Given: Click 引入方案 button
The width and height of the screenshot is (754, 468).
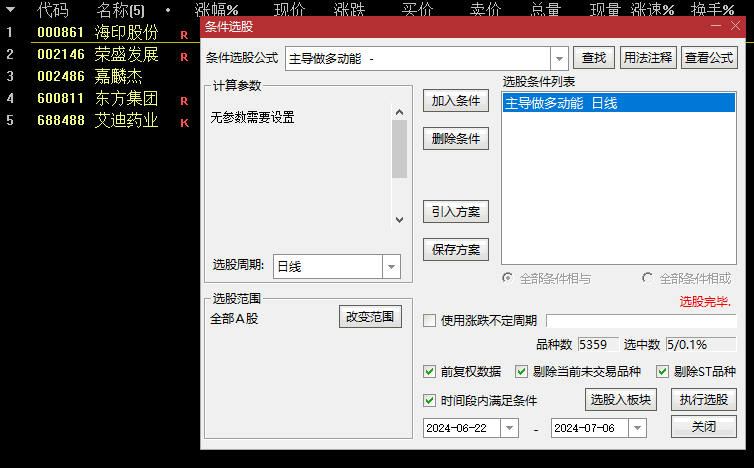Looking at the screenshot, I should point(456,212).
